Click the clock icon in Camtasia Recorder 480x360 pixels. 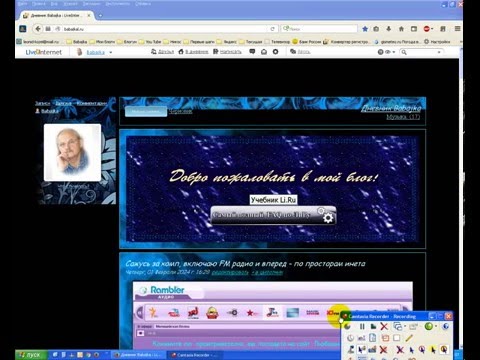350,338
